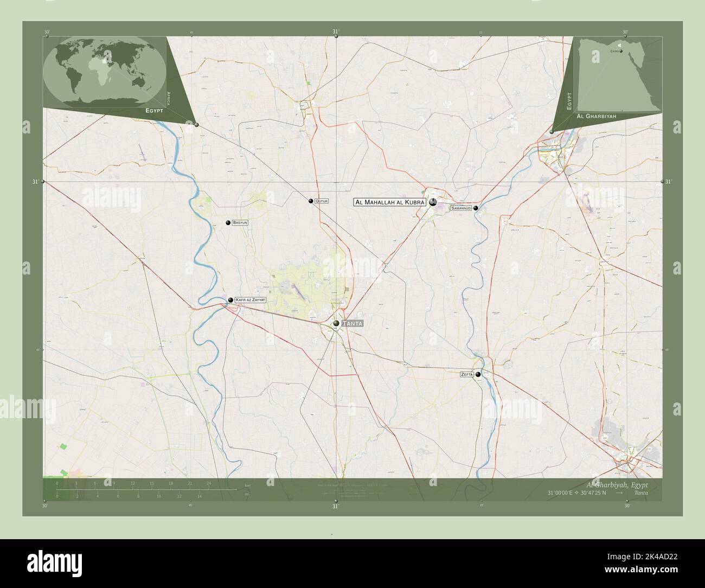Screen dimensions: 705x588
Task: Click the Kafr az Zayyat marker
Action: (x=230, y=299)
